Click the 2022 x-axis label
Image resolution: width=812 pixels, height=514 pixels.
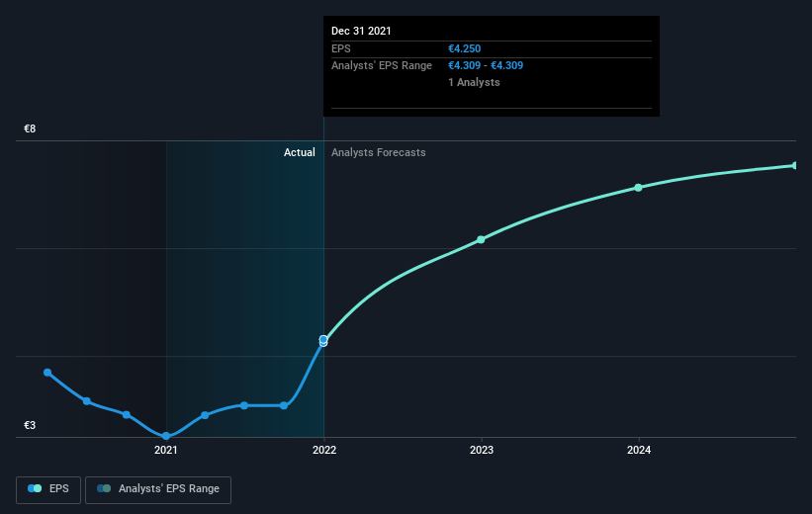point(324,450)
